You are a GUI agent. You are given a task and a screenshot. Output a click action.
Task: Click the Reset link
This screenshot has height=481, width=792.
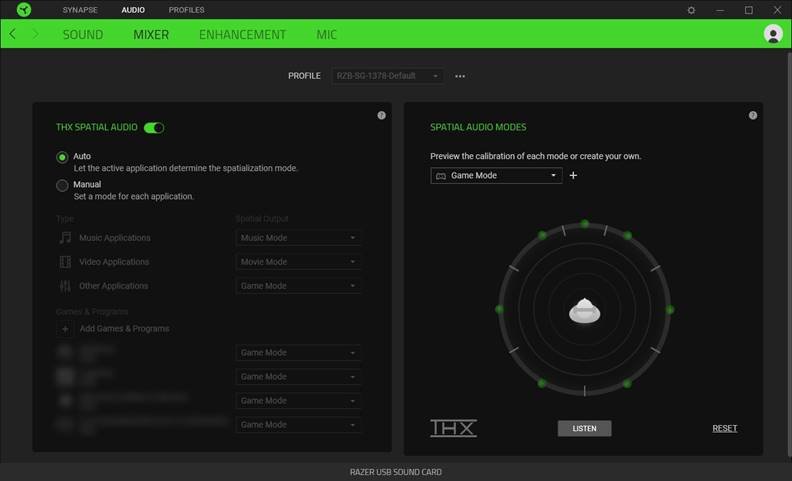click(725, 428)
